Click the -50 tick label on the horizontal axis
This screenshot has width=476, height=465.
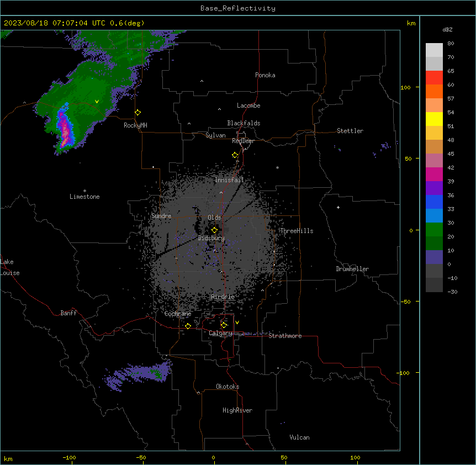pos(141,457)
